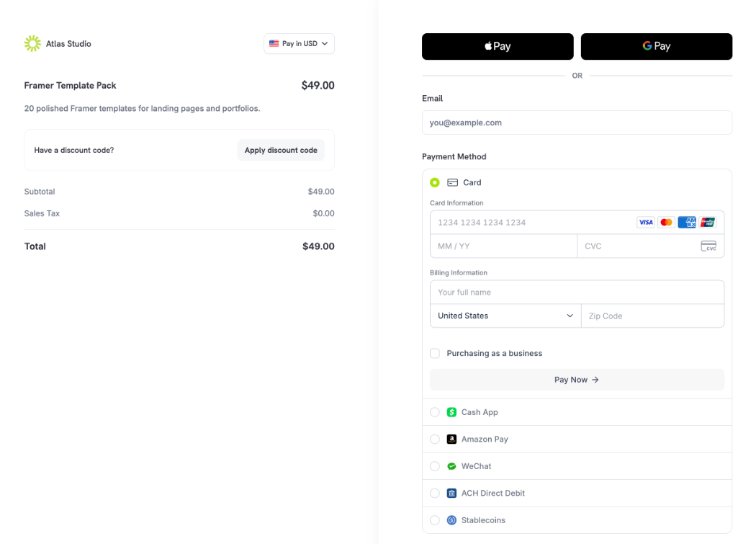Select the Cash App radio button
Screen dimensions: 756x544
click(435, 412)
